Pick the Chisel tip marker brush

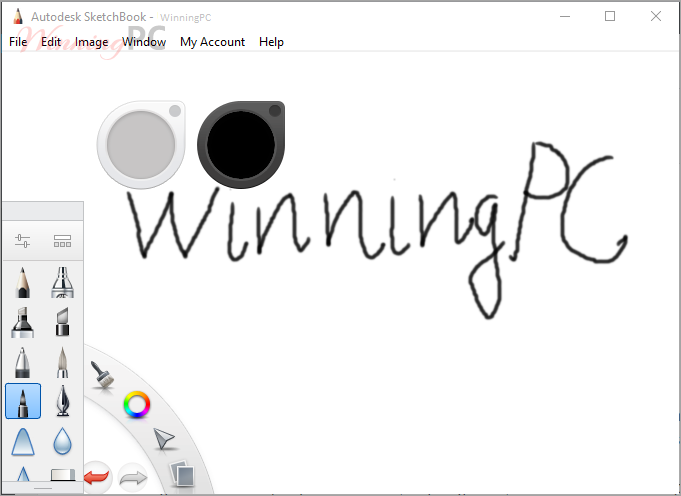tap(62, 322)
